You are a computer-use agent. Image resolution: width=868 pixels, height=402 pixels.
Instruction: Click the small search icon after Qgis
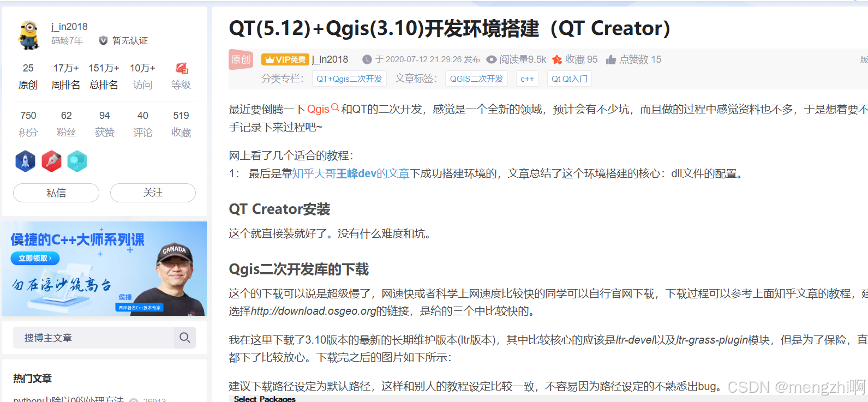[x=335, y=107]
